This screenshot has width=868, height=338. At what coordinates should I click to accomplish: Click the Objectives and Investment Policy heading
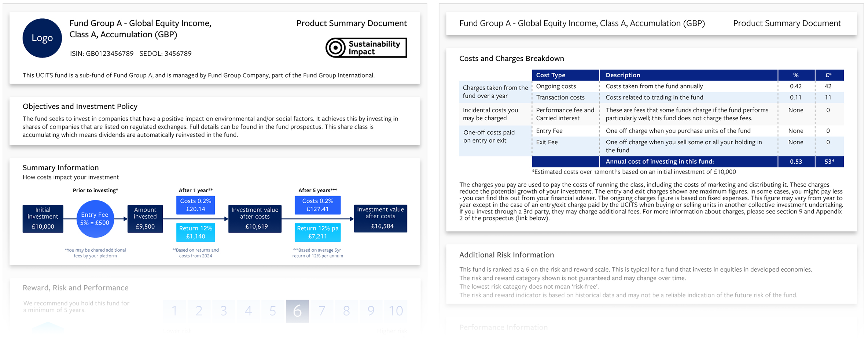pyautogui.click(x=80, y=106)
